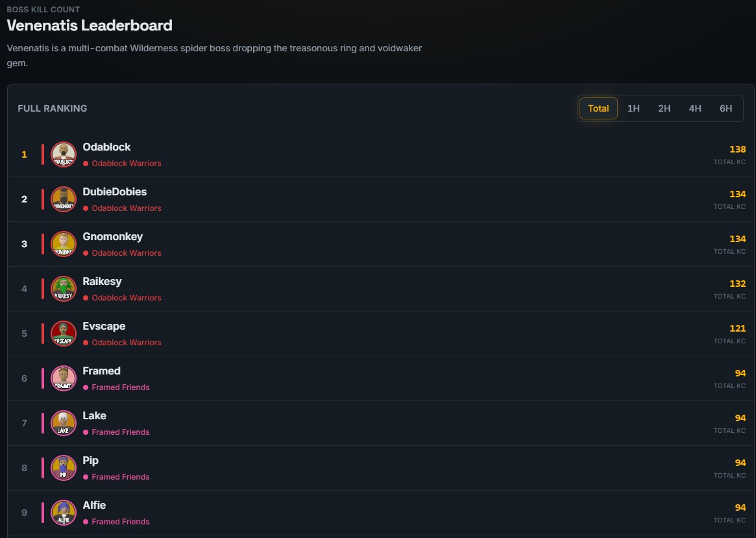Viewport: 756px width, 538px height.
Task: Open Lake player name
Action: [x=95, y=416]
